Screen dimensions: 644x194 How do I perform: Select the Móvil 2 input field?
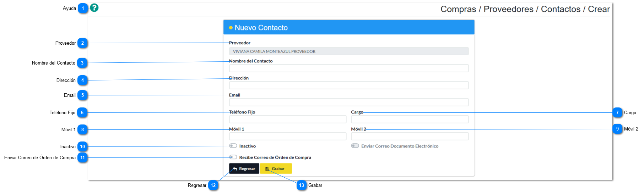point(410,136)
